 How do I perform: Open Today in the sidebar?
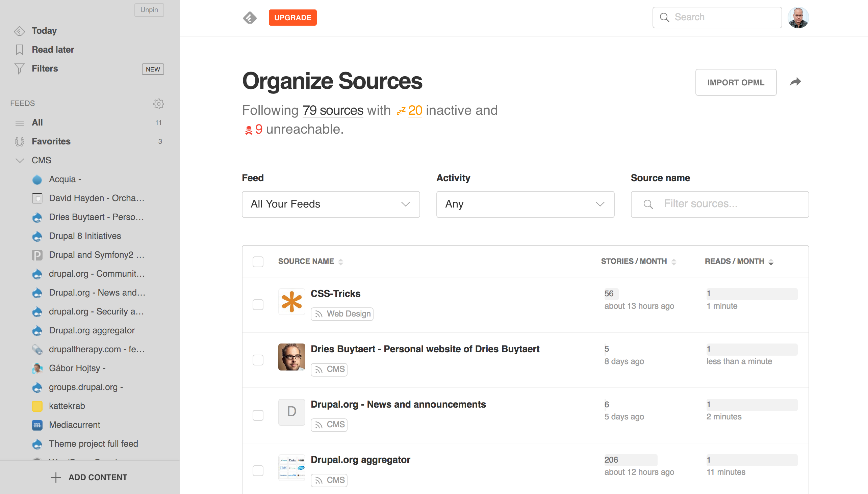click(44, 31)
